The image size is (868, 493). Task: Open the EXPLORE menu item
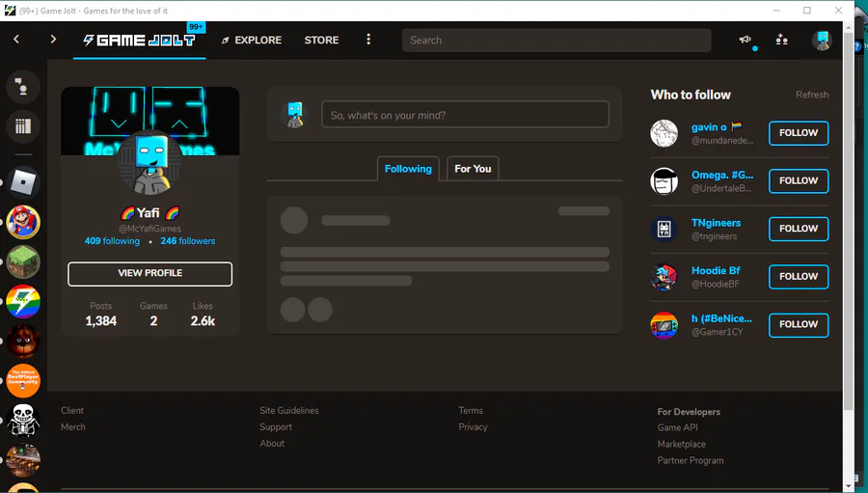[x=252, y=40]
